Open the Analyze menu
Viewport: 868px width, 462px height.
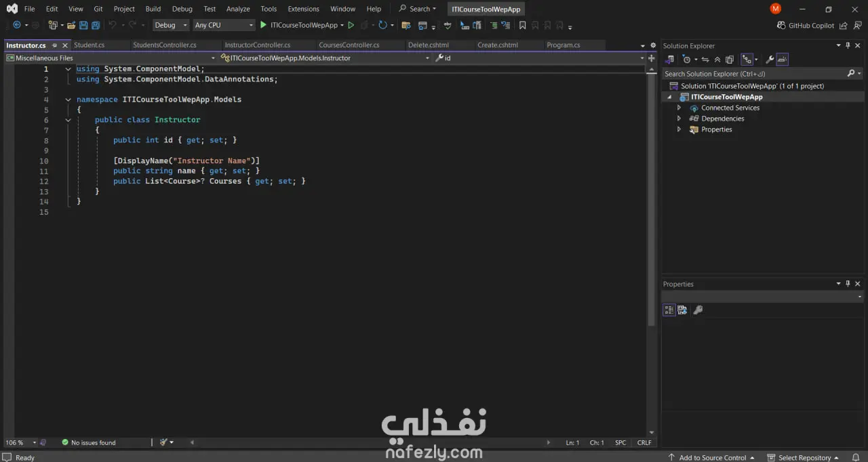(x=238, y=9)
